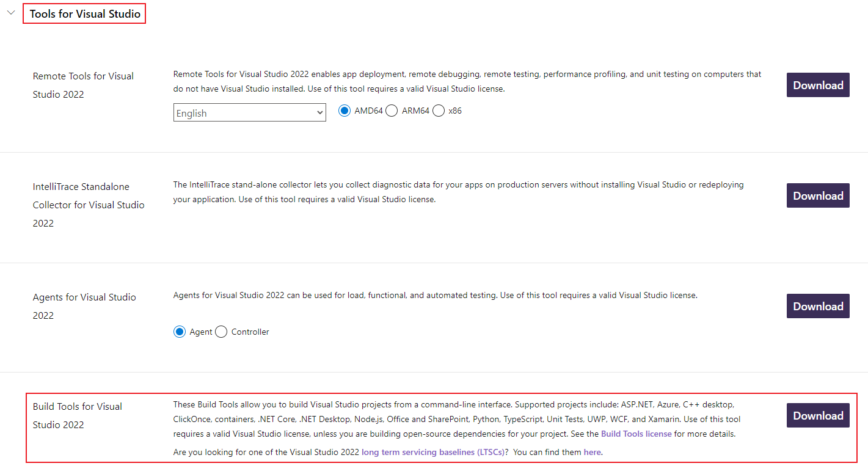Click the Remote Tools for Visual Studio title

tap(83, 85)
